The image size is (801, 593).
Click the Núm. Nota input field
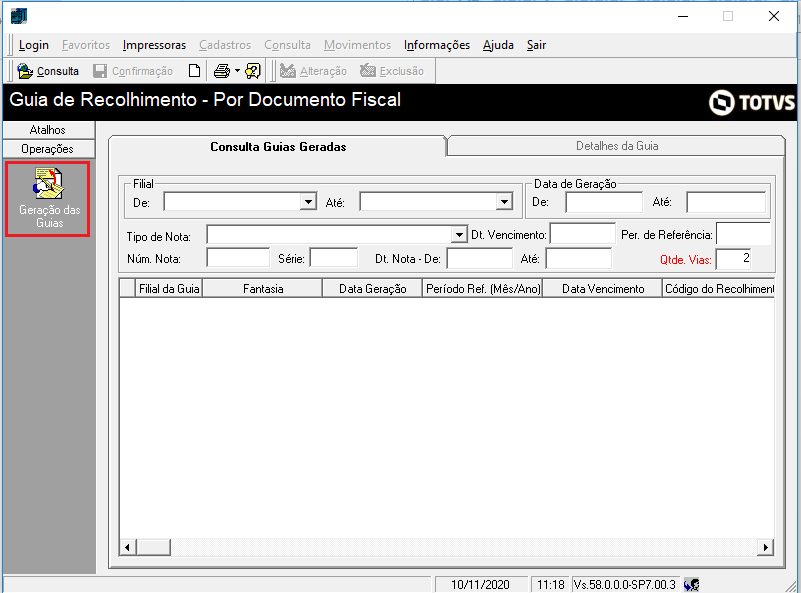(238, 257)
